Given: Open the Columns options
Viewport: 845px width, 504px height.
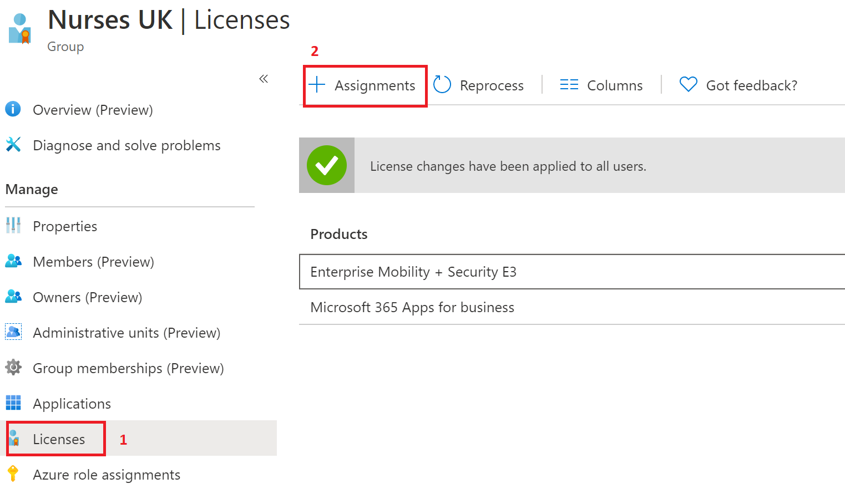Looking at the screenshot, I should (x=602, y=85).
